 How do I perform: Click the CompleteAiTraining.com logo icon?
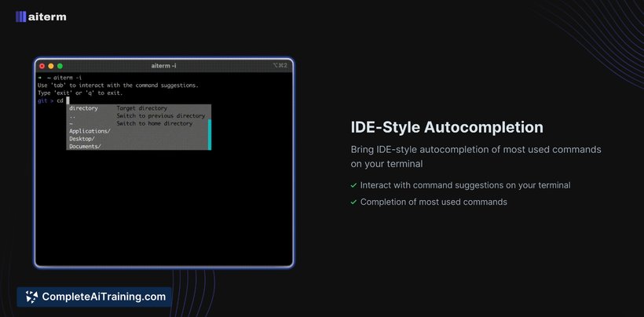31,297
